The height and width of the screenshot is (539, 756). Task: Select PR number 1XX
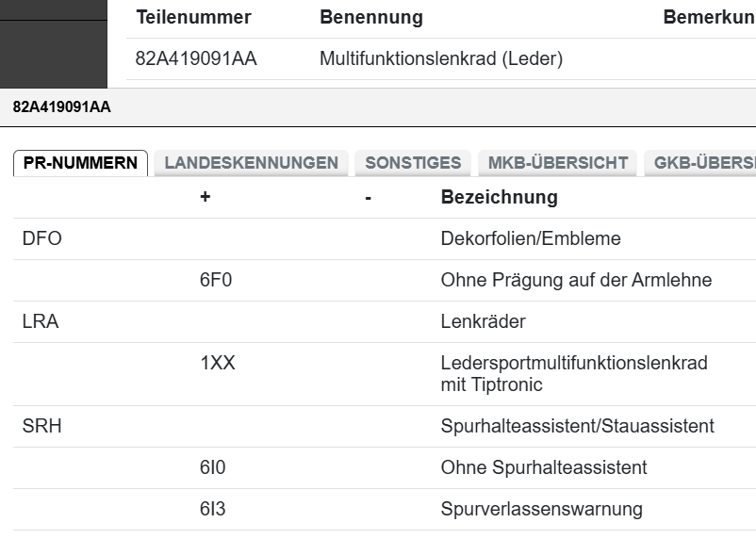pos(218,363)
